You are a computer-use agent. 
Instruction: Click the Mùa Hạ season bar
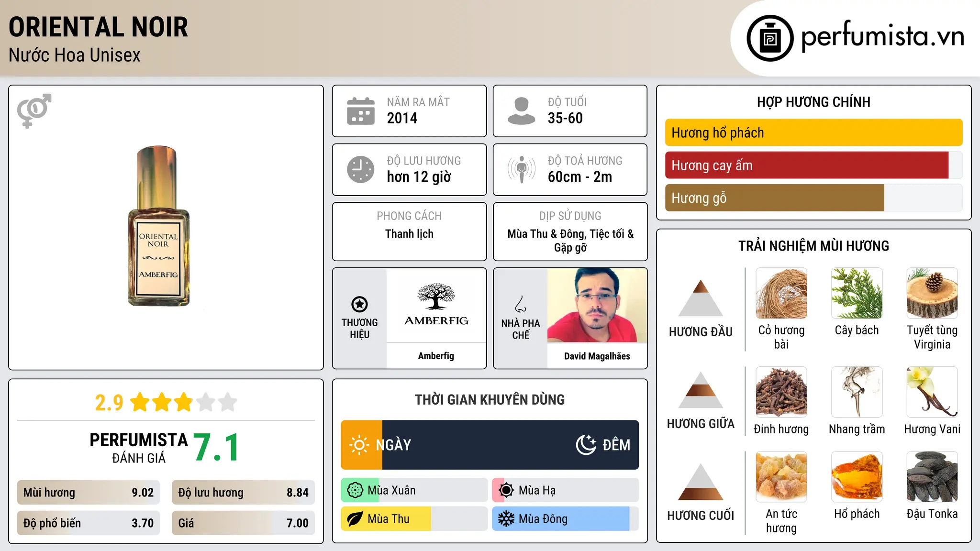coord(566,490)
